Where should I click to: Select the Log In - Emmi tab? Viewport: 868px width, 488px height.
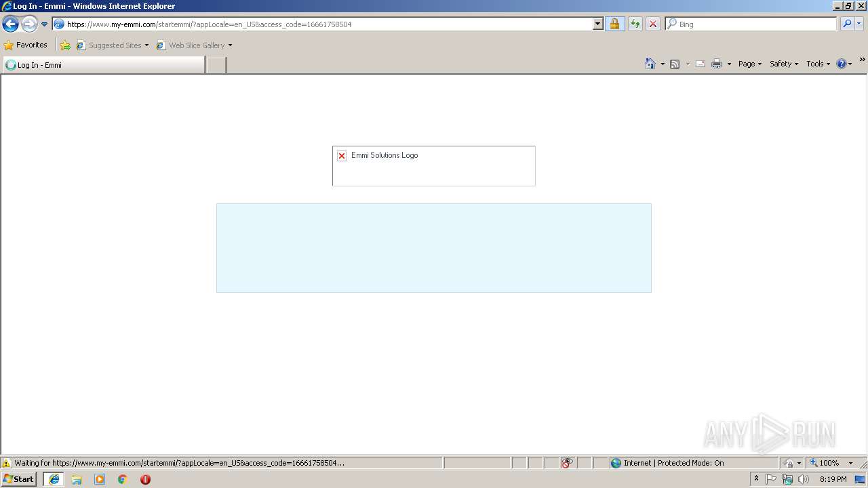pos(104,65)
